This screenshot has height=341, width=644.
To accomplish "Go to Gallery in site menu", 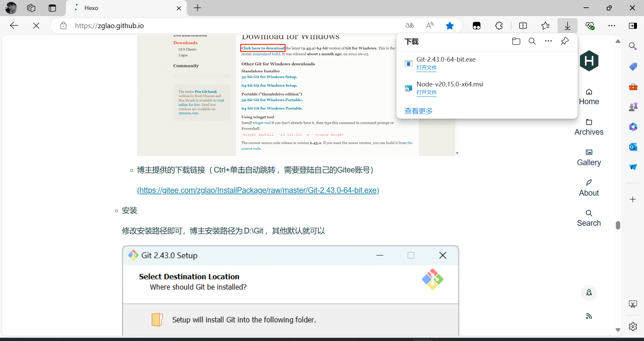I will pos(589,158).
